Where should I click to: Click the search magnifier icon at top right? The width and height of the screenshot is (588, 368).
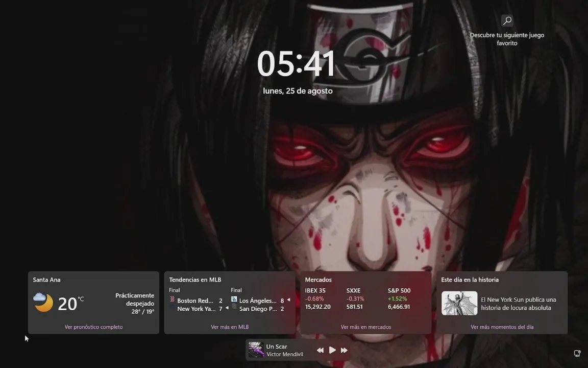[507, 20]
